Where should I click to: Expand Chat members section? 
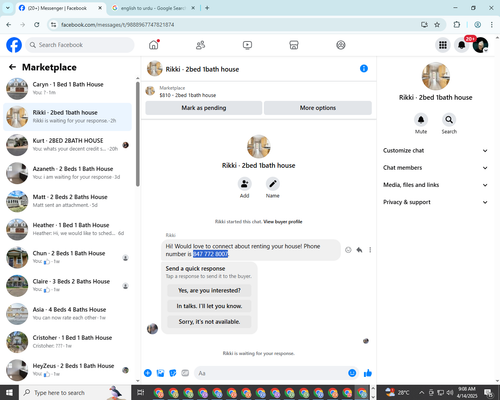[435, 168]
